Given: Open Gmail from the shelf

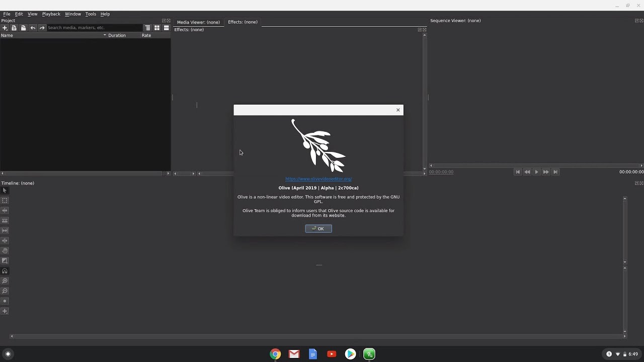Looking at the screenshot, I should (294, 354).
